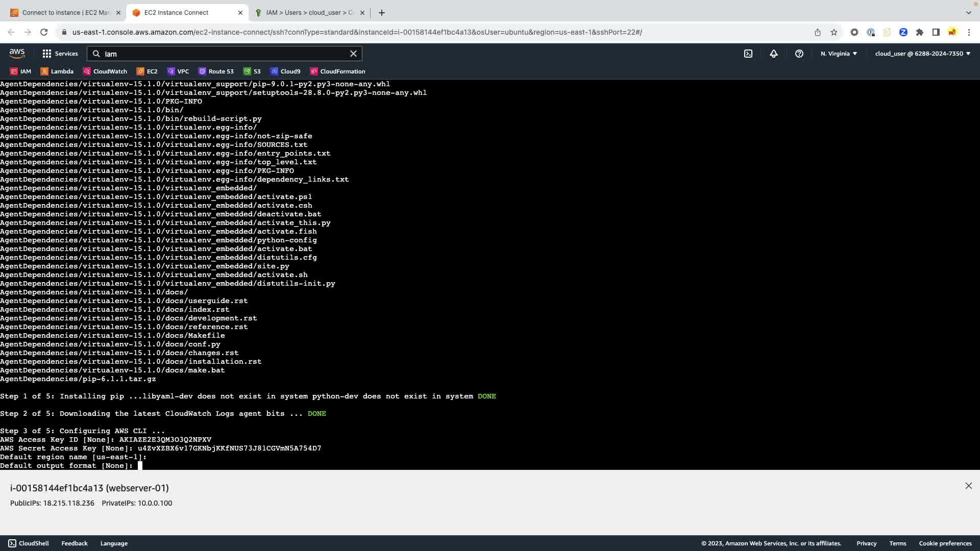Open the notifications bell

[x=774, y=54]
